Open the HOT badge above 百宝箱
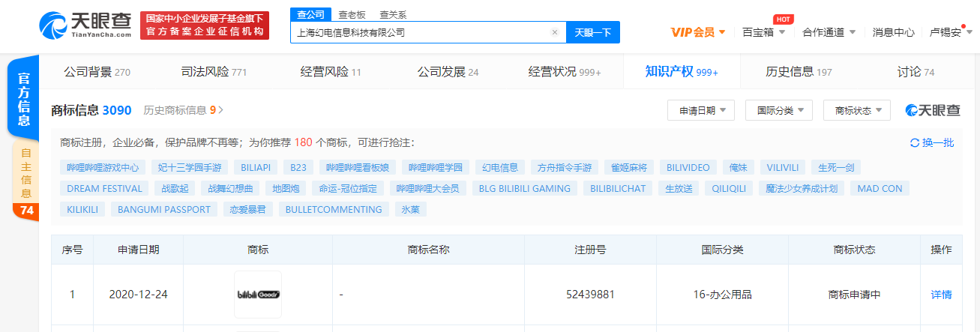This screenshot has width=980, height=332. [x=783, y=19]
